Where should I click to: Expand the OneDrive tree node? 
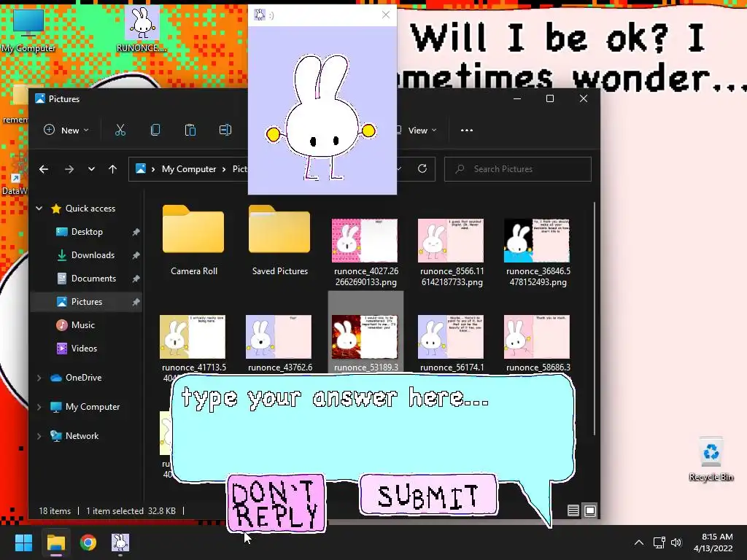[39, 378]
